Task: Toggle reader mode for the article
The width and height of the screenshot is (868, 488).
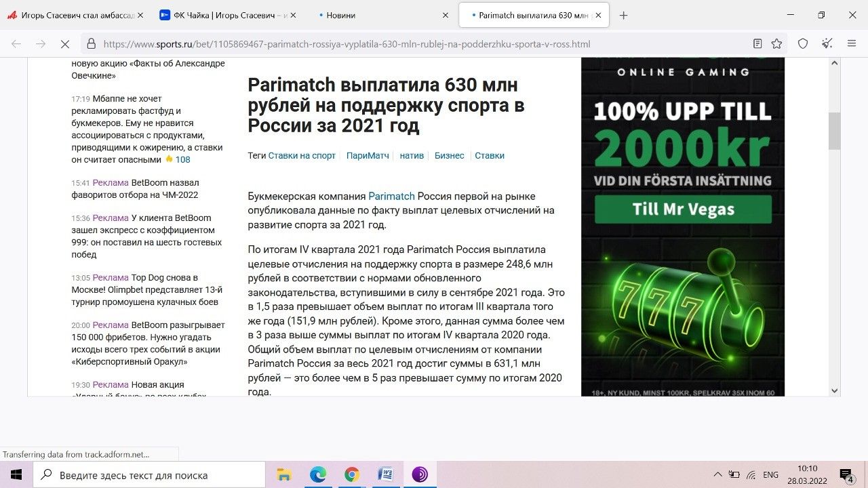Action: (757, 43)
